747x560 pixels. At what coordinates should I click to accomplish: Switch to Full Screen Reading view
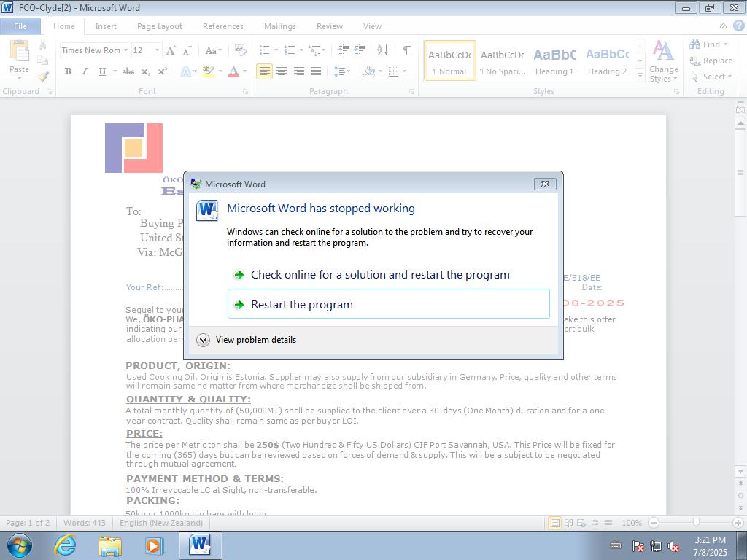tap(568, 523)
